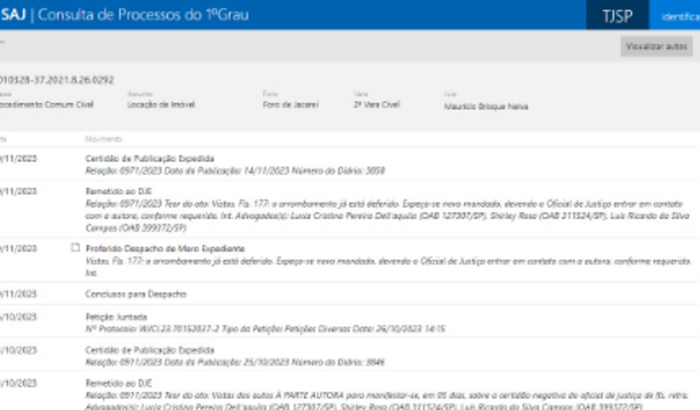
Task: Select the Conclusos para Despacho movement
Action: pos(135,294)
